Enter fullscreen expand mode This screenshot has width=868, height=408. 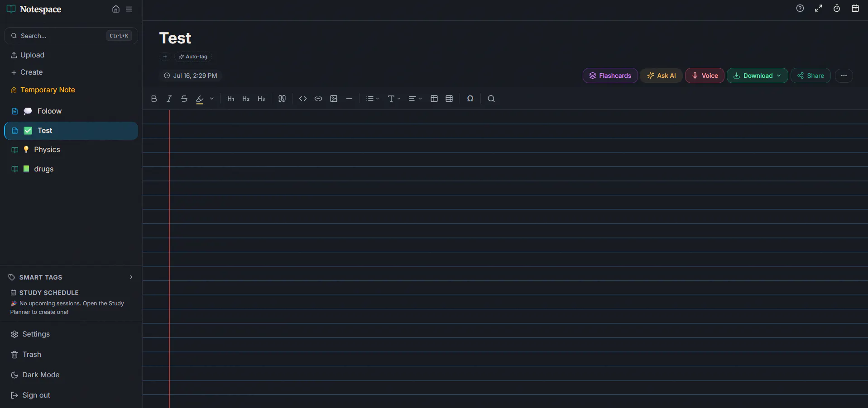(x=819, y=8)
